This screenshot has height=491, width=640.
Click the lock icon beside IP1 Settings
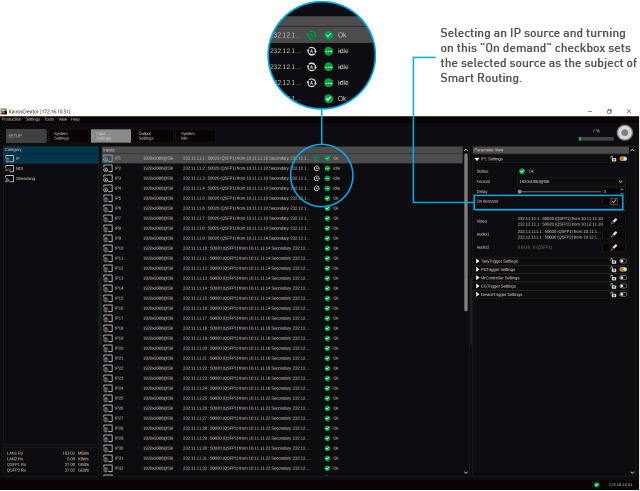pyautogui.click(x=611, y=158)
